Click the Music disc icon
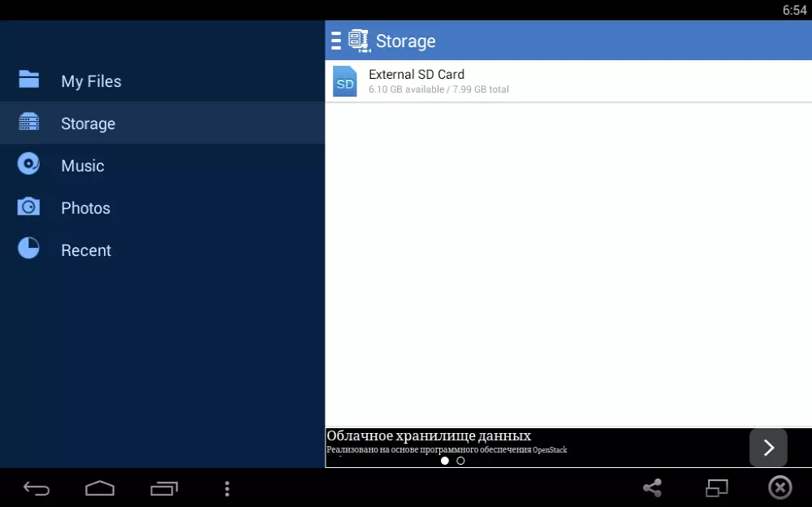The height and width of the screenshot is (507, 812). (29, 164)
